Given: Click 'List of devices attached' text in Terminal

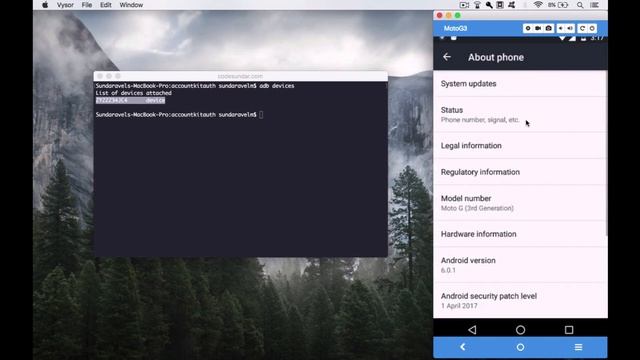Looking at the screenshot, I should point(133,93).
